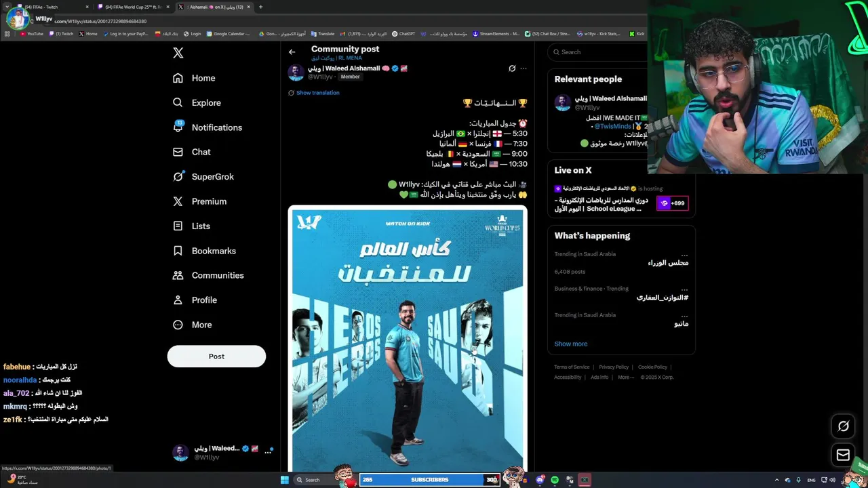Click Show more under What's happening
868x488 pixels.
point(571,344)
